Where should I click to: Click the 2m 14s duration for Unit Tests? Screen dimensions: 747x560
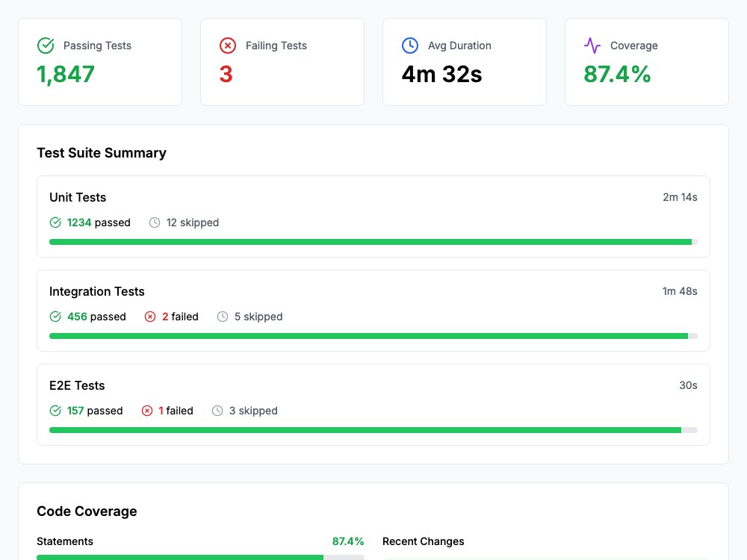(x=680, y=197)
